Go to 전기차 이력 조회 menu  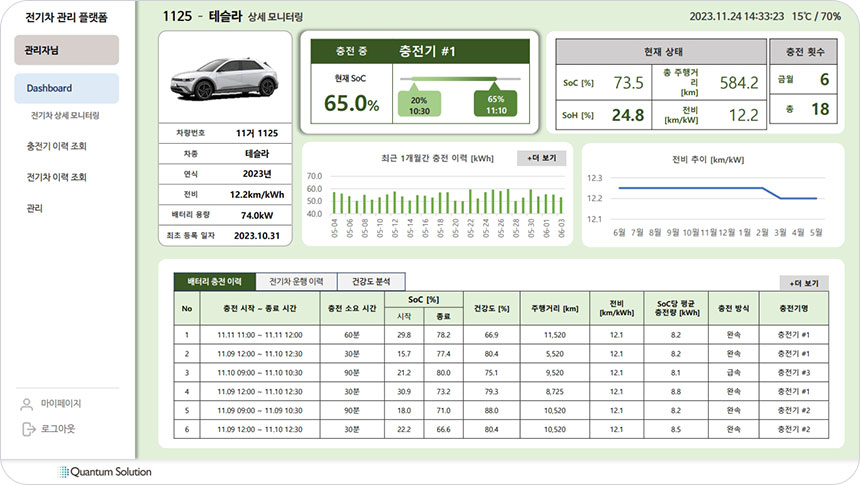point(57,177)
